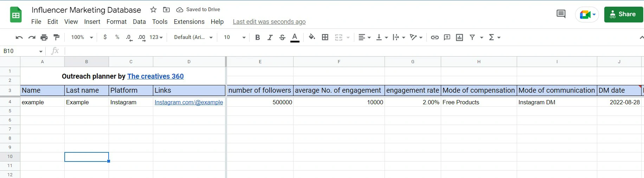Open the Data menu

(139, 22)
